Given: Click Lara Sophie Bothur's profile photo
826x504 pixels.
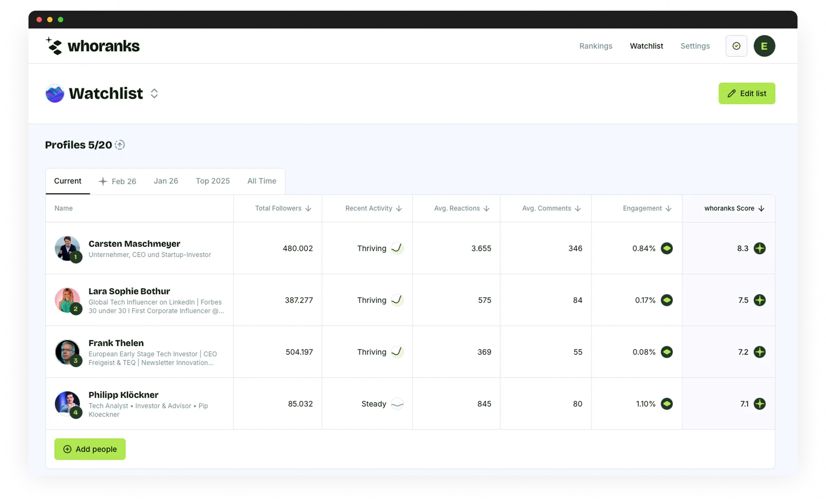Looking at the screenshot, I should click(67, 300).
